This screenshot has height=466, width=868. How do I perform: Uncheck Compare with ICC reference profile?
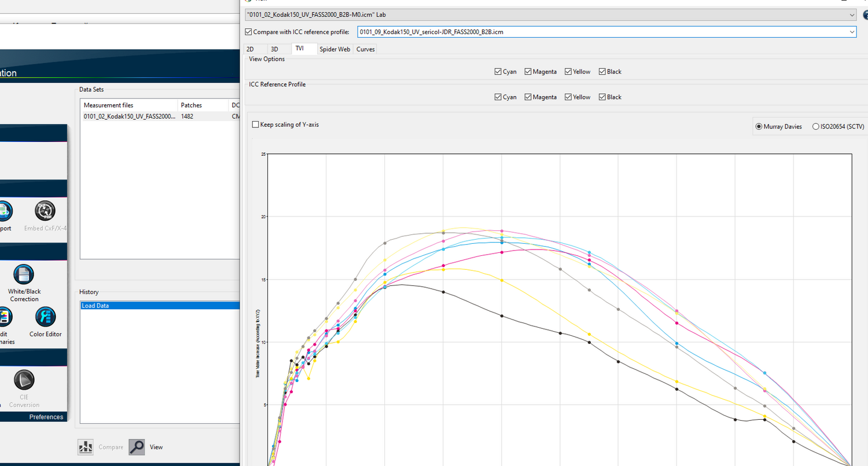tap(249, 32)
